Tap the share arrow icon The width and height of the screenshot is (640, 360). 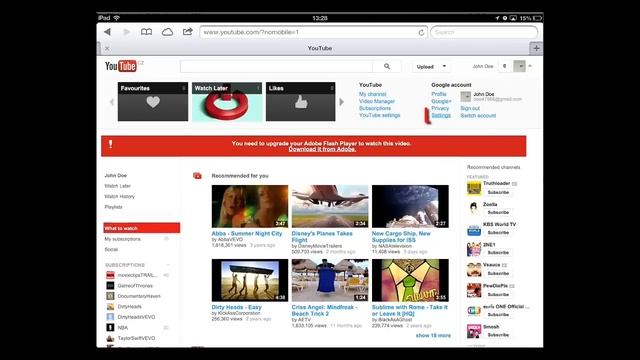pos(187,31)
